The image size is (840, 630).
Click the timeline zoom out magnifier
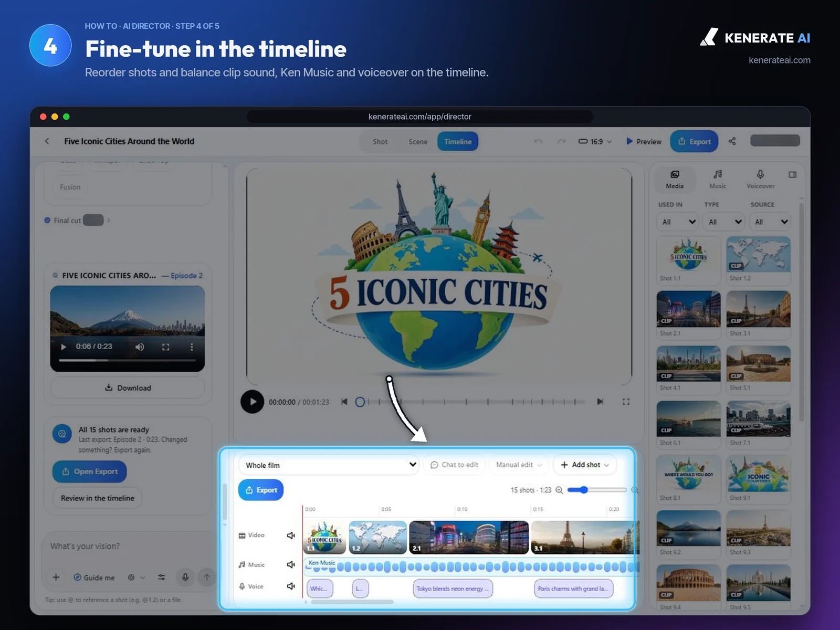click(x=559, y=490)
